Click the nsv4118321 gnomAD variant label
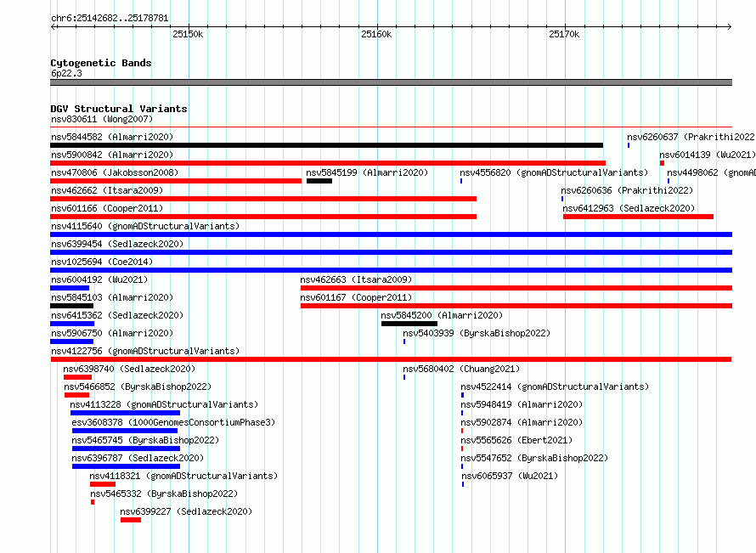Image resolution: width=756 pixels, height=553 pixels. click(183, 476)
